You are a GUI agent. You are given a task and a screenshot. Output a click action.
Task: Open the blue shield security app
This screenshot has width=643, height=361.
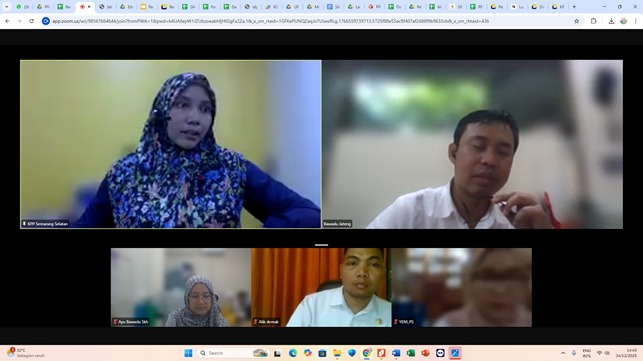[x=351, y=353]
